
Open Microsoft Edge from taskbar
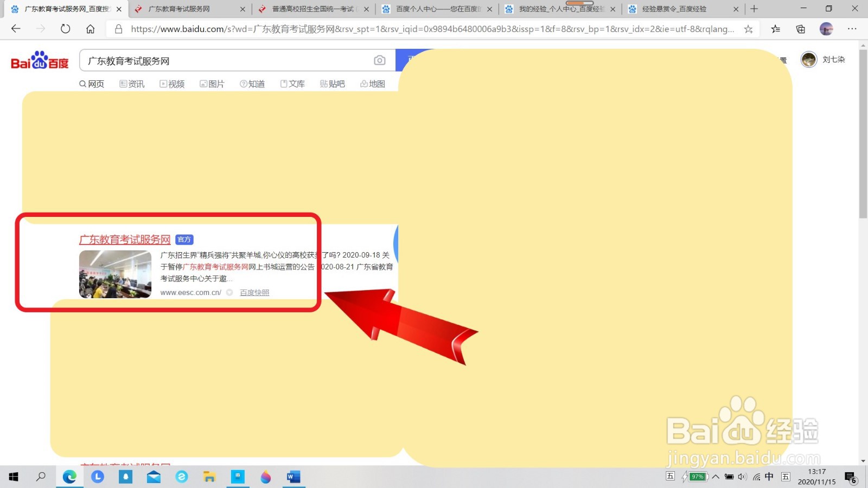pos(69,477)
